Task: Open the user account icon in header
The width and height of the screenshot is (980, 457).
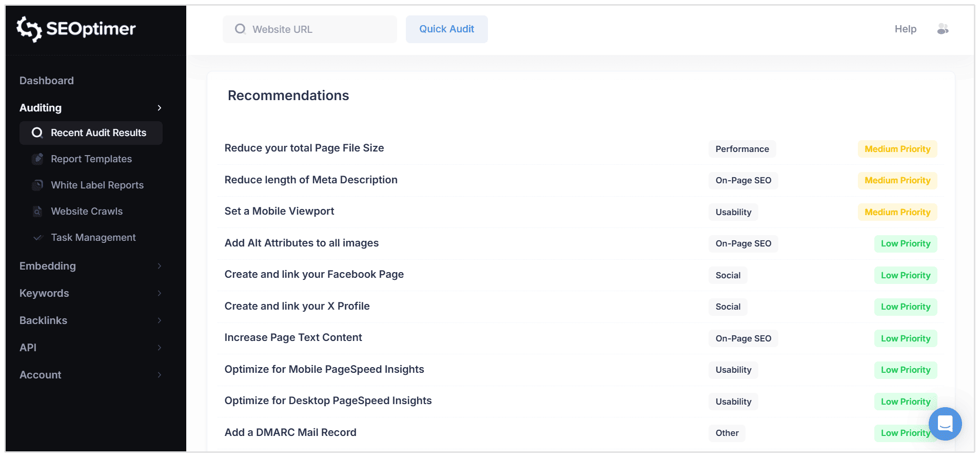Action: pos(943,29)
